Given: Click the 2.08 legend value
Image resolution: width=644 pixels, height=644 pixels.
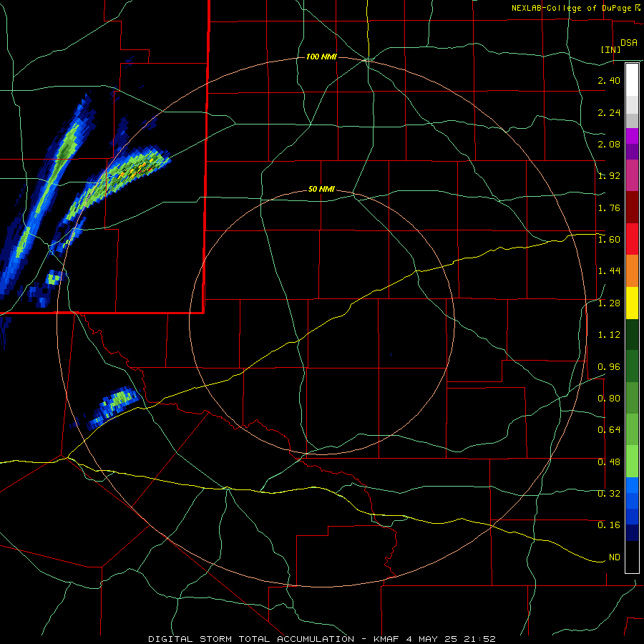Looking at the screenshot, I should [x=609, y=144].
